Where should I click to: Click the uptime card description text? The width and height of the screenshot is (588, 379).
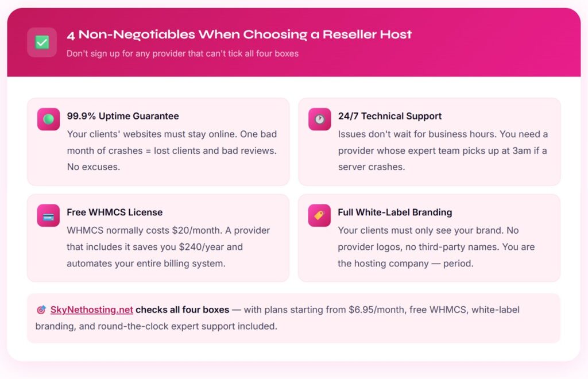172,150
